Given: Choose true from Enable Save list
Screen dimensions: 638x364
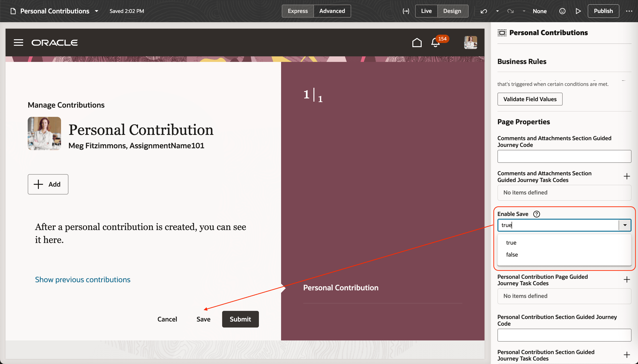Looking at the screenshot, I should 511,243.
